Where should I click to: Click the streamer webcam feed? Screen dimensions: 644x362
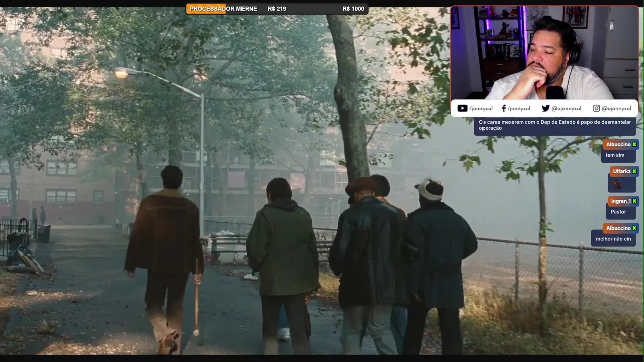(544, 53)
